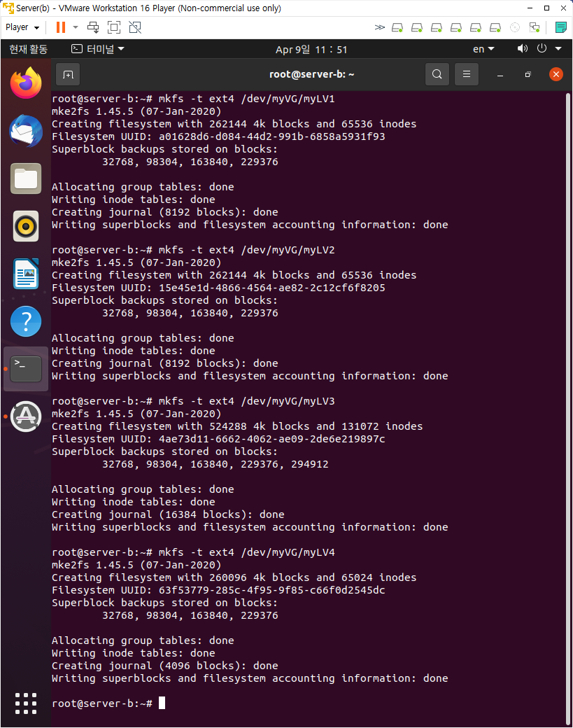Click the UUID starting with 63f53779

(x=272, y=591)
